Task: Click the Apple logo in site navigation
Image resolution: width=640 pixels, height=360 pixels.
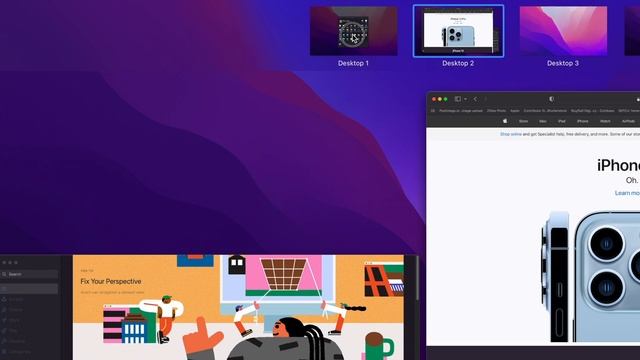Action: (505, 121)
